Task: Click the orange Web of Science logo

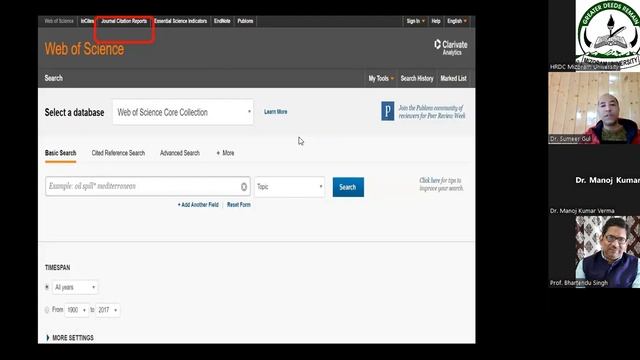Action: coord(84,49)
